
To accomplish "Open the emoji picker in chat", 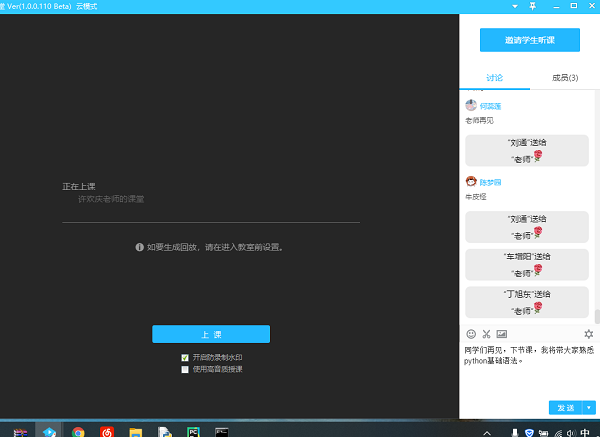I will click(x=471, y=333).
